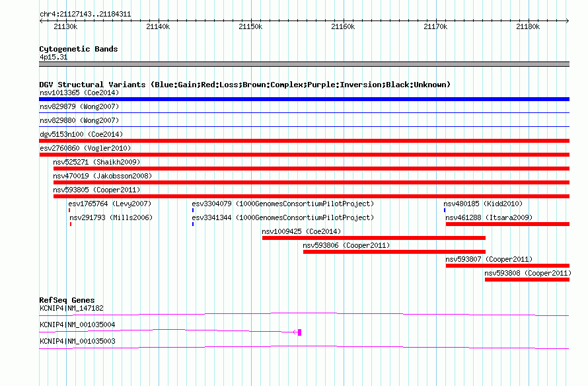The image size is (588, 386).
Task: Click the 21170k ruler position label
Action: point(435,26)
